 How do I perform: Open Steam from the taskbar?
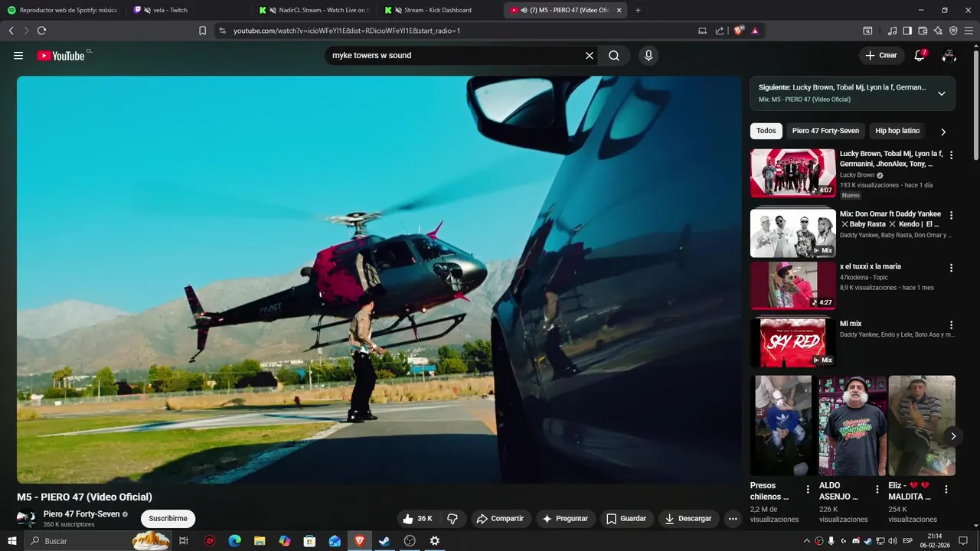tap(384, 541)
